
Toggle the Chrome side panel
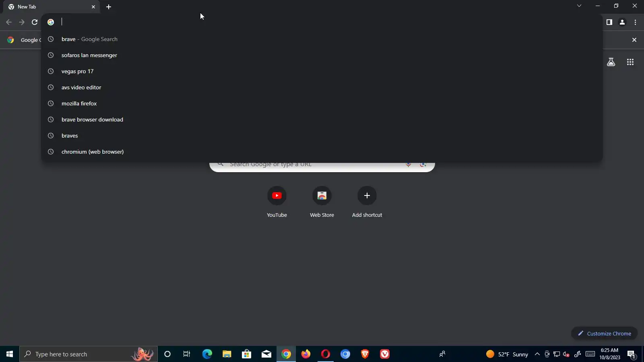click(x=609, y=22)
